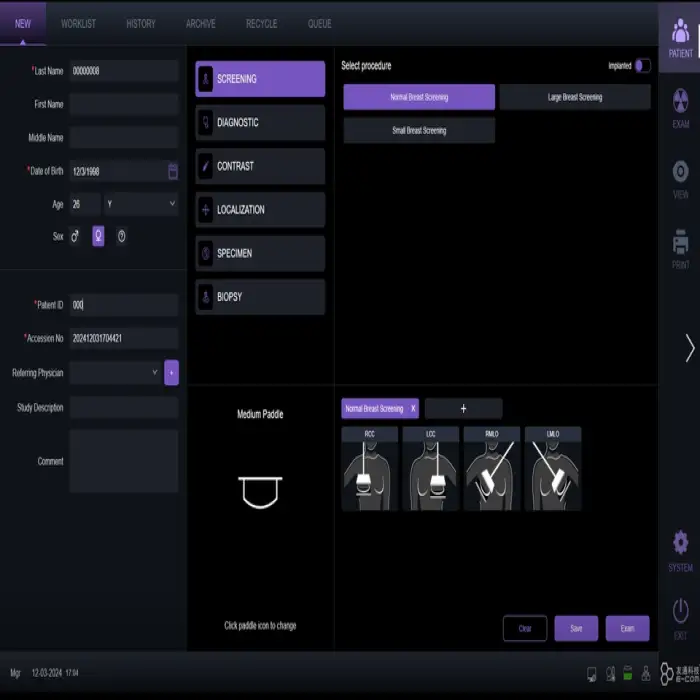The image size is (700, 700).
Task: Click the medium paddle icon to change
Action: pos(259,492)
